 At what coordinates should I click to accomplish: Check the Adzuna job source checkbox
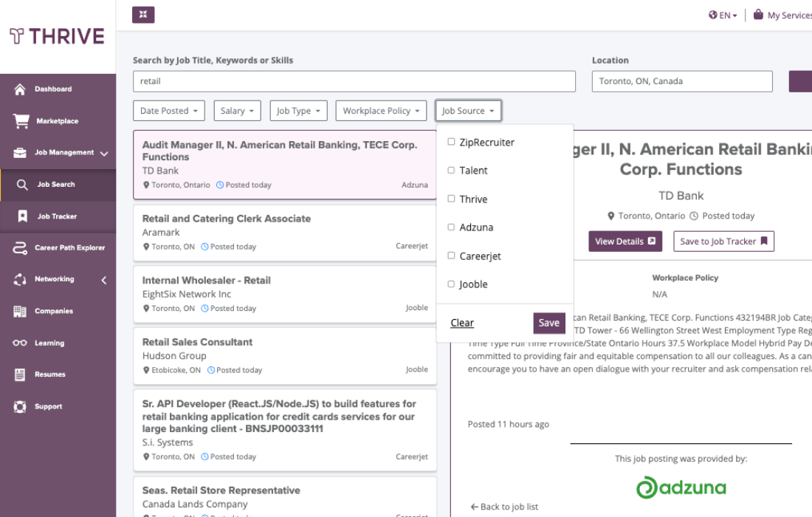[451, 227]
